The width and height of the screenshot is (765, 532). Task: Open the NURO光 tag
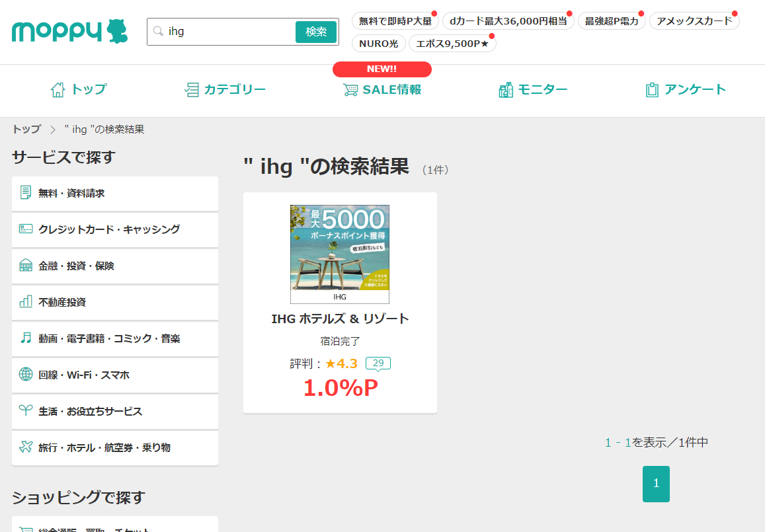(379, 44)
